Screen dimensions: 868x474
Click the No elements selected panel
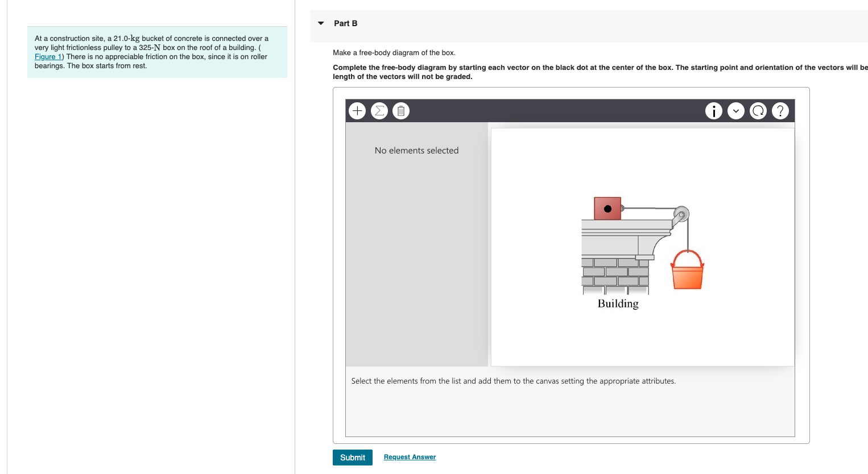click(416, 150)
